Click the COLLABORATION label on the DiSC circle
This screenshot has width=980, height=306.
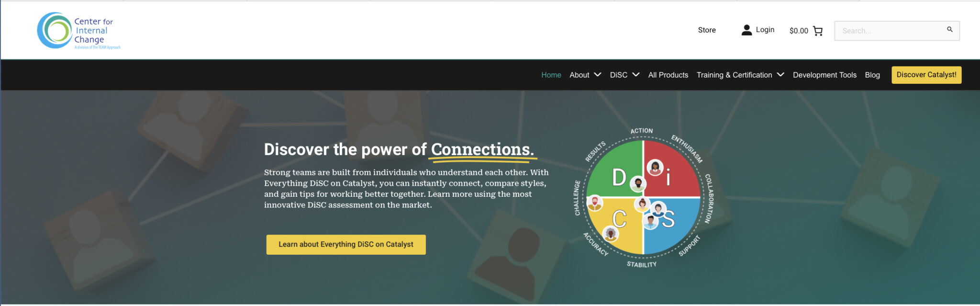[709, 198]
